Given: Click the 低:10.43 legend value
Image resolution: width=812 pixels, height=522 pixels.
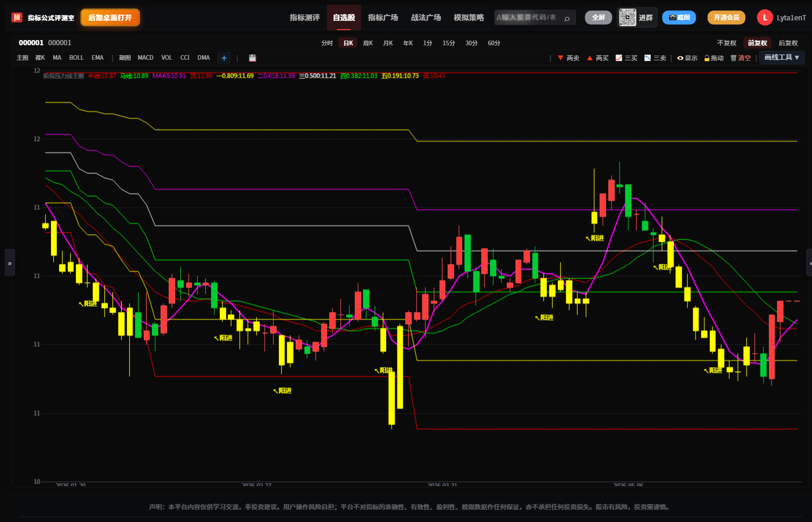Looking at the screenshot, I should point(434,76).
